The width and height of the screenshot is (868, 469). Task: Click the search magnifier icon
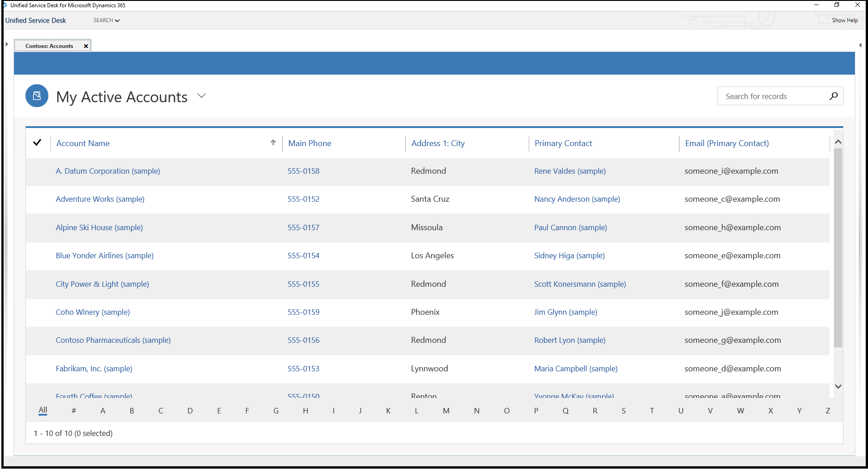click(834, 96)
